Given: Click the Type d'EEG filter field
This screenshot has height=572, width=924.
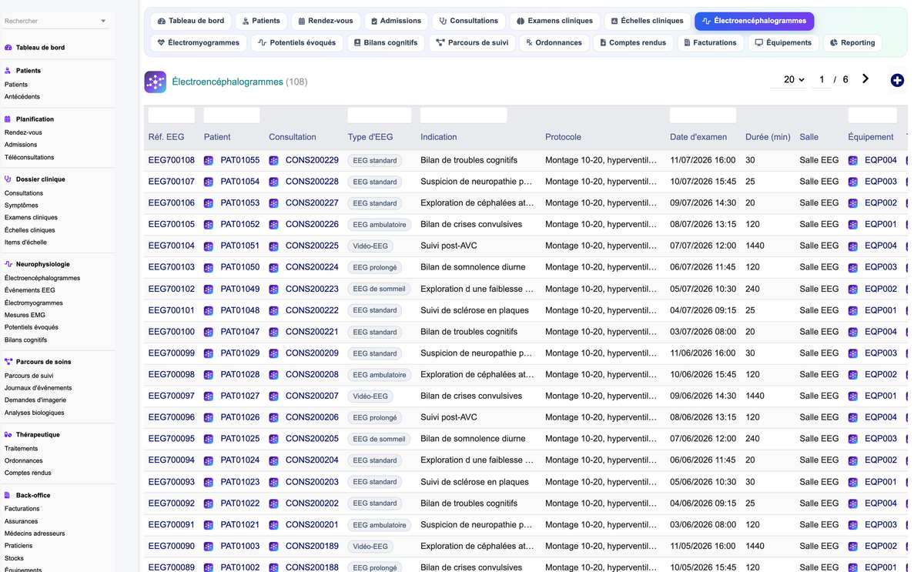Looking at the screenshot, I should click(x=380, y=115).
